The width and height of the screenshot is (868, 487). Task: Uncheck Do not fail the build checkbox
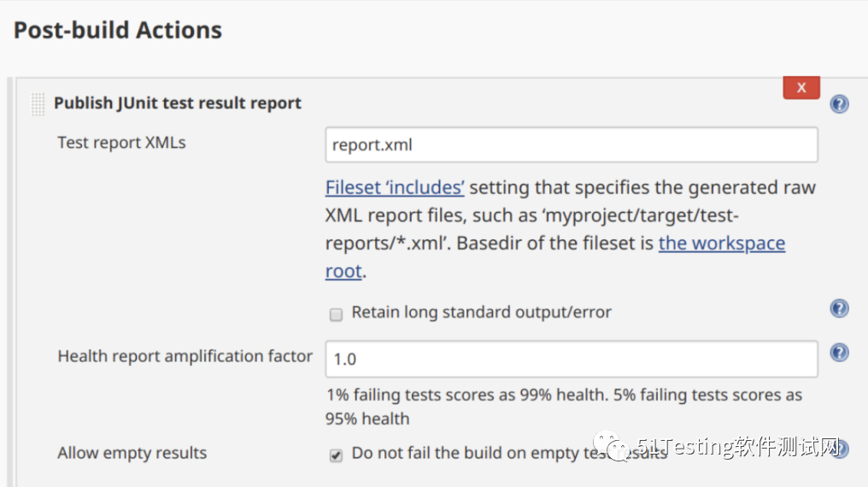(x=337, y=455)
